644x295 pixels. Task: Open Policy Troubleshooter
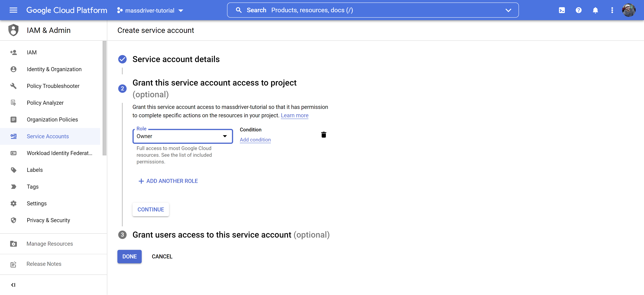tap(53, 86)
